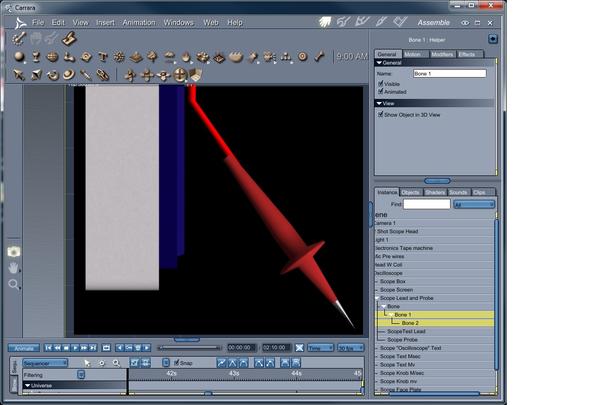This screenshot has width=600, height=405.
Task: Switch to the Objects tab
Action: coord(411,192)
